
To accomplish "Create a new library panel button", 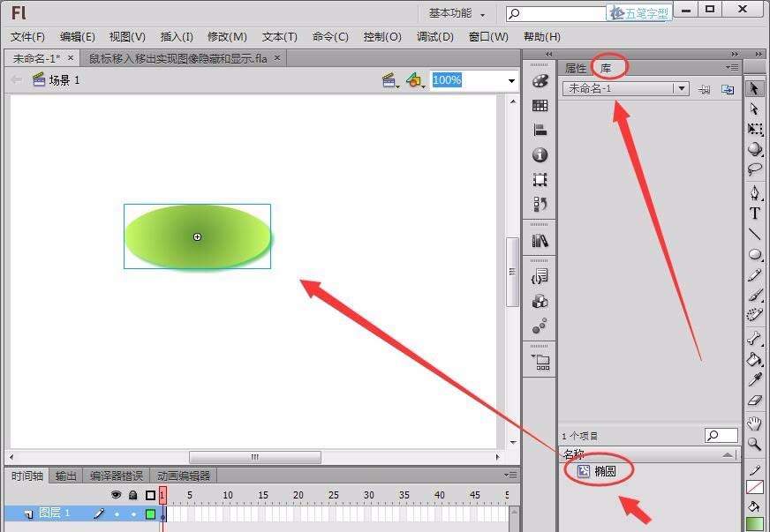I will 728,89.
